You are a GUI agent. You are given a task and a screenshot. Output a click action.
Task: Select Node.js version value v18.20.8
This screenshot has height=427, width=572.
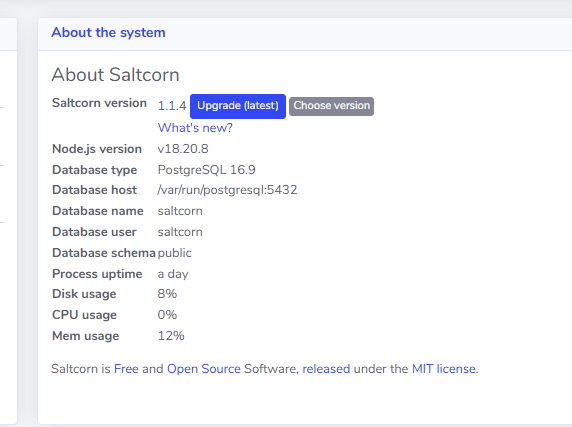[183, 149]
